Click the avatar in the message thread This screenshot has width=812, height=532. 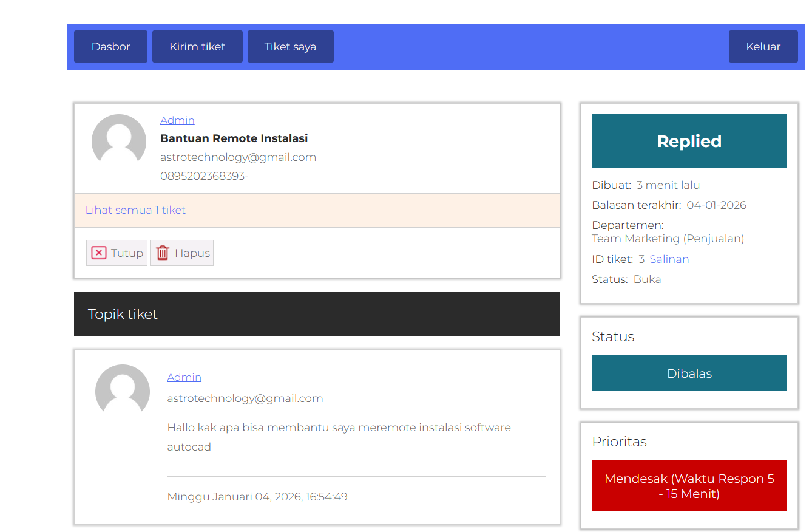point(123,391)
